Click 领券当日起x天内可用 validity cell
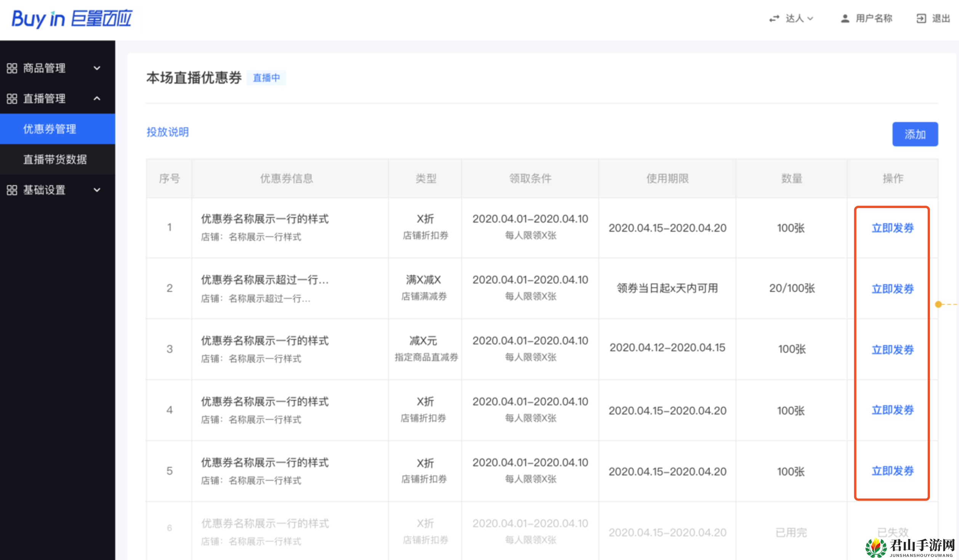 point(667,288)
